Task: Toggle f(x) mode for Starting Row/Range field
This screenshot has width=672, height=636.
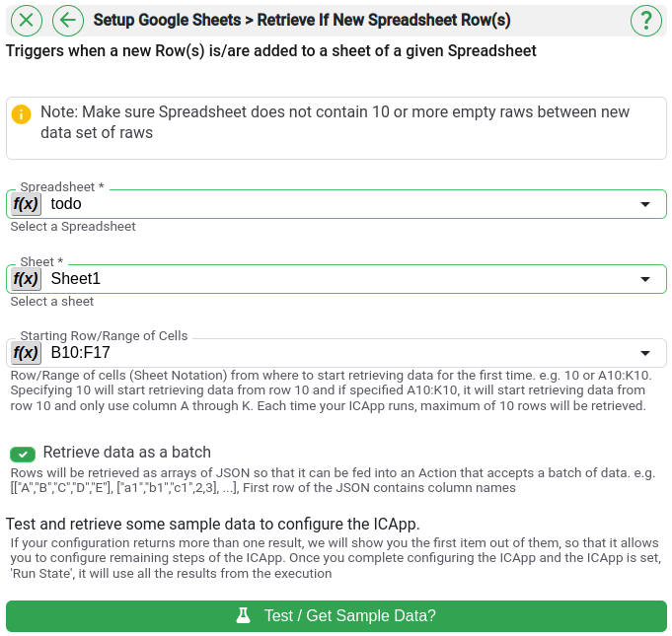Action: 26,353
